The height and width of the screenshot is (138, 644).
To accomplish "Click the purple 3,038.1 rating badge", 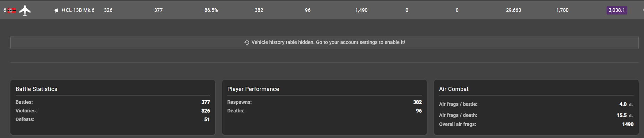I will tap(617, 10).
